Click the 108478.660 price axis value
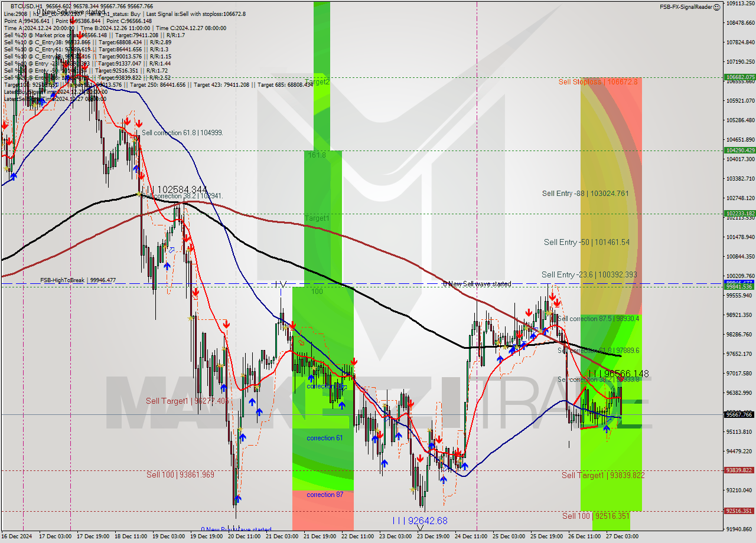The image size is (756, 543). pyautogui.click(x=741, y=22)
